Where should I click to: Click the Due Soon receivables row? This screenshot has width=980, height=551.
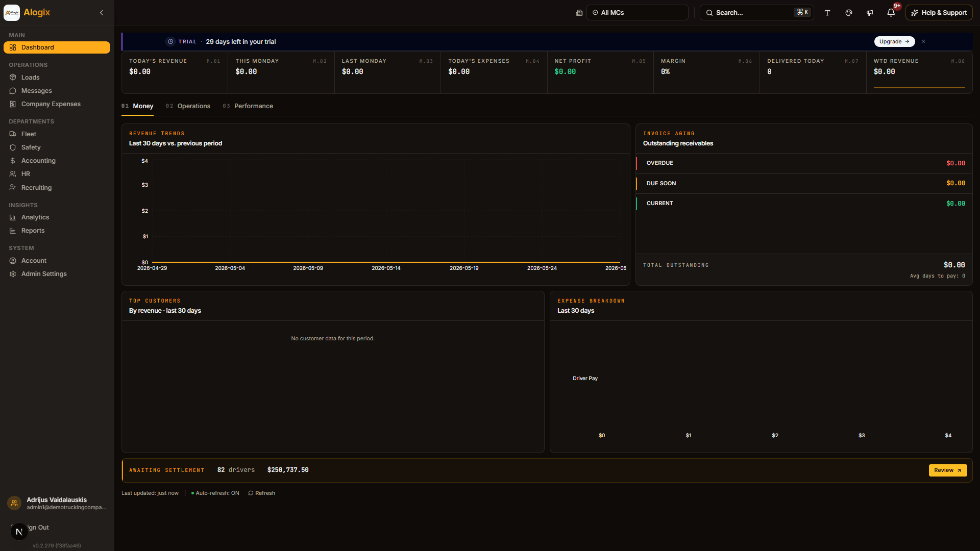[x=804, y=184]
